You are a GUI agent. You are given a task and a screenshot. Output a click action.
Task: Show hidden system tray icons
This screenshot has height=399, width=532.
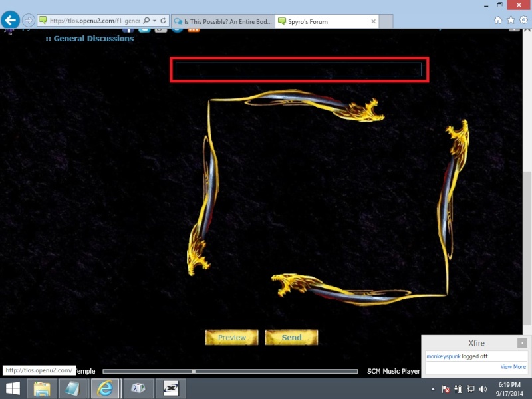[x=433, y=389]
